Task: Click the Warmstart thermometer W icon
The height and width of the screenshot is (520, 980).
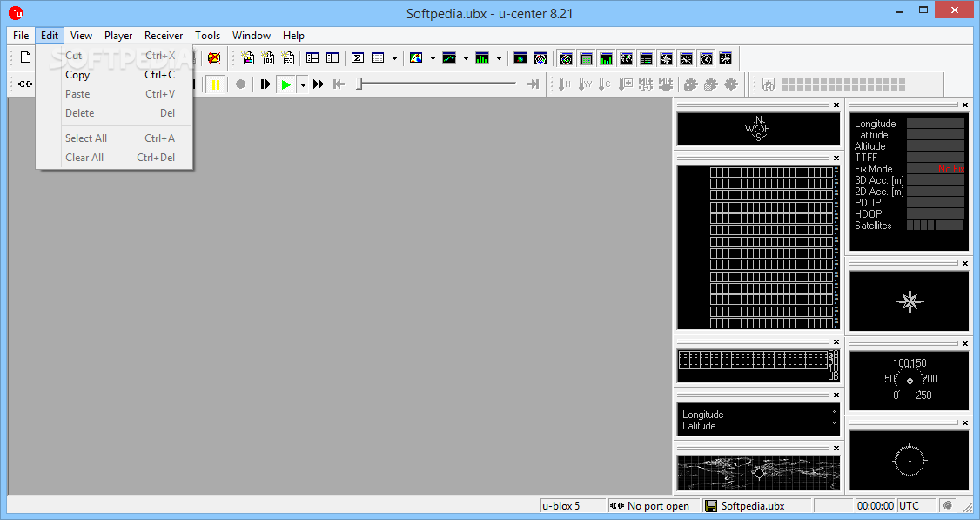Action: (x=585, y=84)
